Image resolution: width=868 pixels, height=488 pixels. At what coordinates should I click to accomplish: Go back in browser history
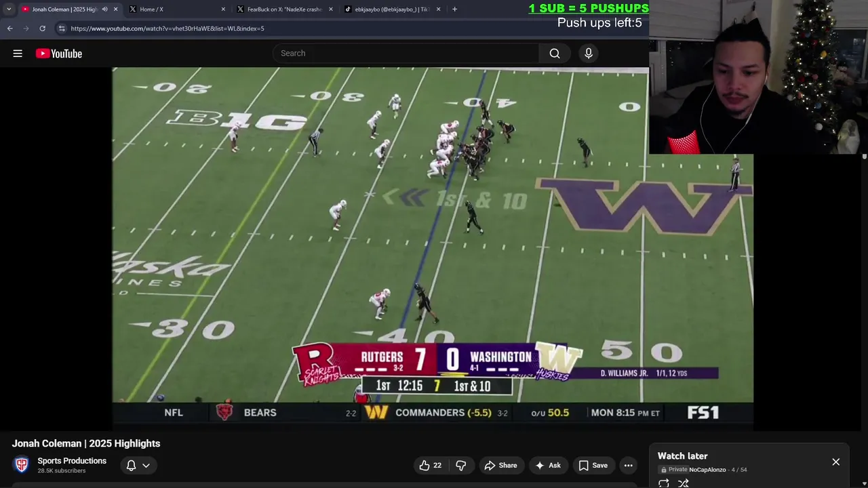pos(9,28)
